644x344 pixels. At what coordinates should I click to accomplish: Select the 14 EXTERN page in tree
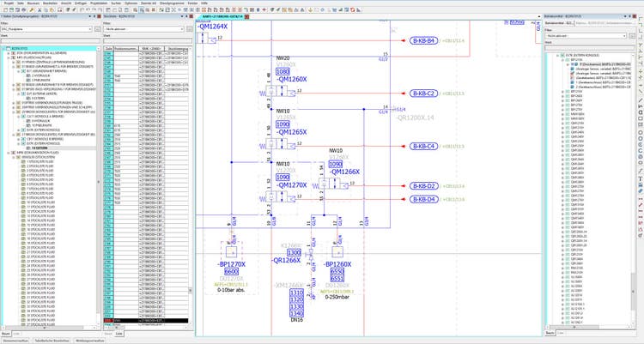click(40, 148)
